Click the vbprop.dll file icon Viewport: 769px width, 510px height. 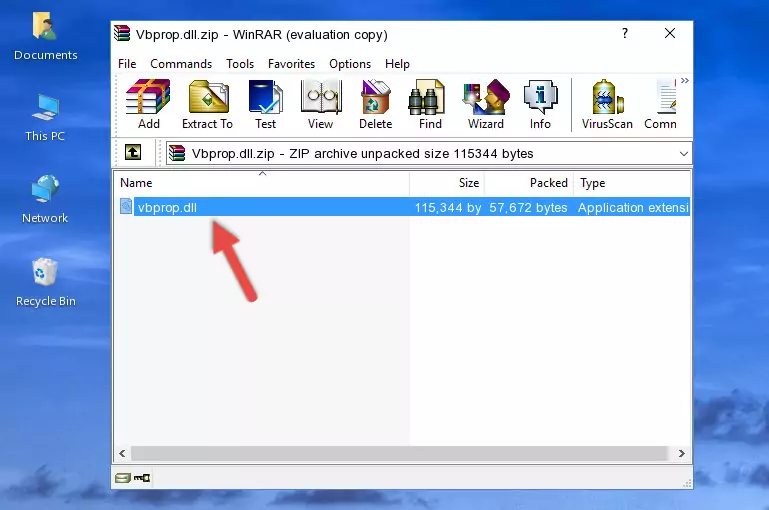pyautogui.click(x=126, y=206)
